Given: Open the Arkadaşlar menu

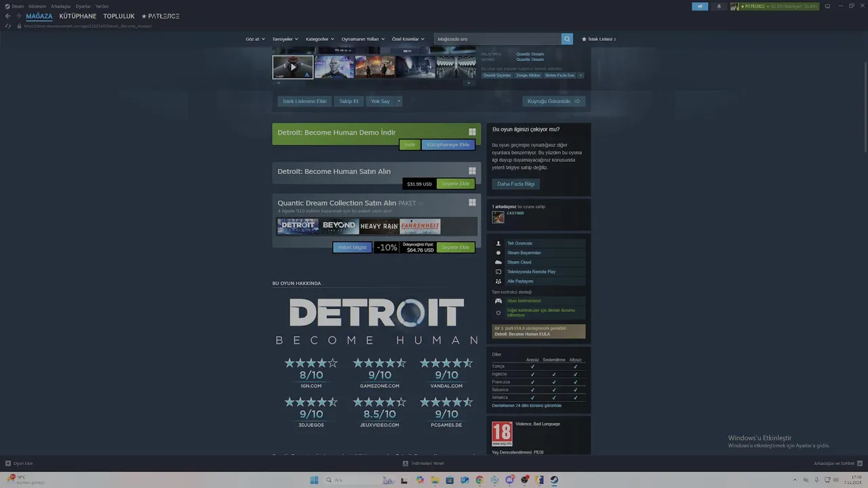Looking at the screenshot, I should click(61, 6).
